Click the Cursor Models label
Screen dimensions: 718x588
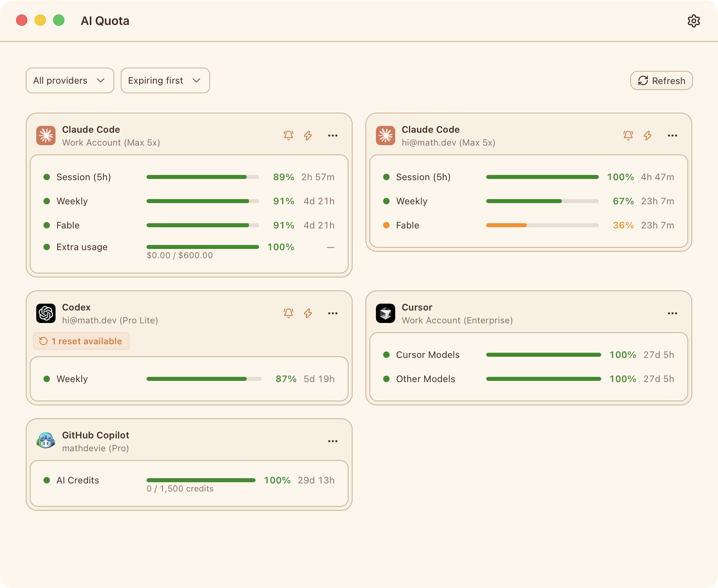point(428,355)
